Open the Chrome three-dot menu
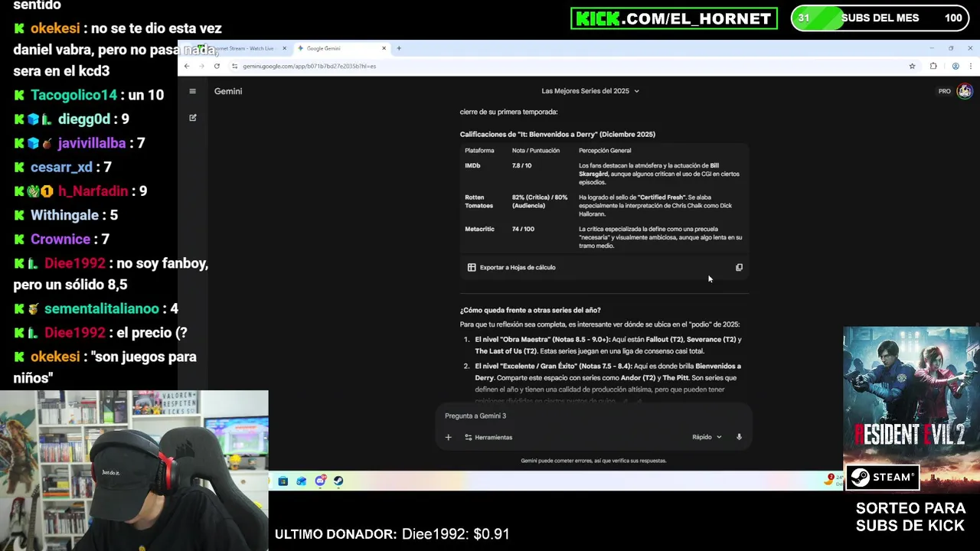Viewport: 980px width, 551px height. [970, 67]
